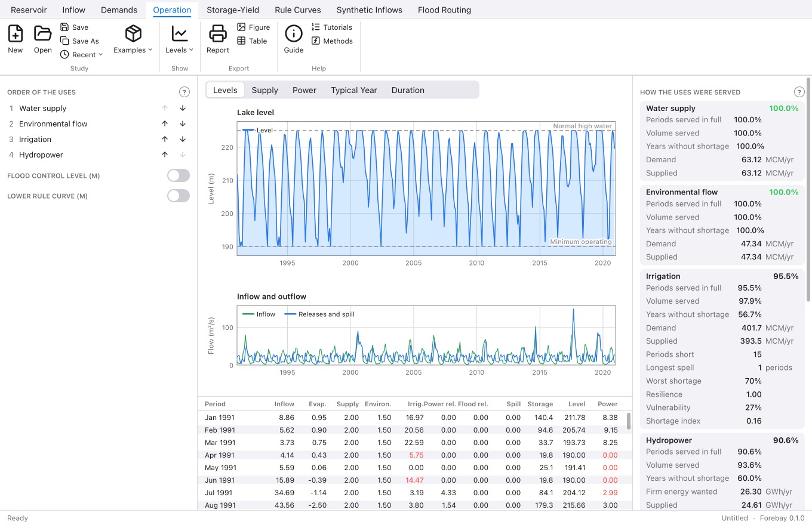Open the Methods help link
The height and width of the screenshot is (525, 812).
[332, 41]
